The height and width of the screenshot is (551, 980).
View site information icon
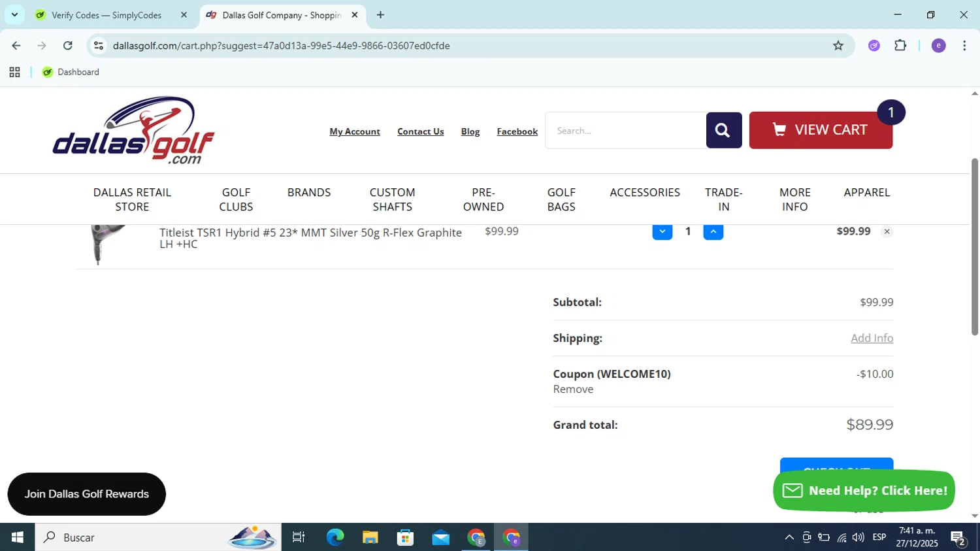99,46
